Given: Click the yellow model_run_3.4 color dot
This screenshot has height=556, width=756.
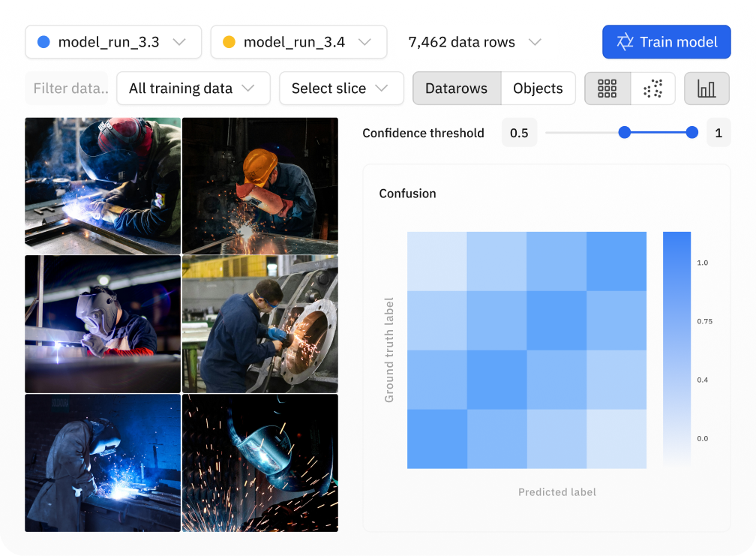Looking at the screenshot, I should click(x=229, y=42).
